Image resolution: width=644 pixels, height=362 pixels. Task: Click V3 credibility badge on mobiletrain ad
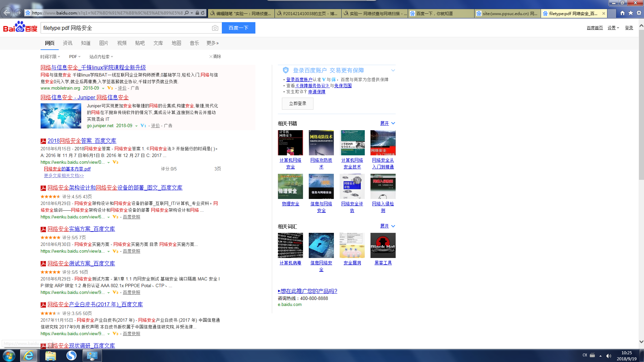[110, 88]
